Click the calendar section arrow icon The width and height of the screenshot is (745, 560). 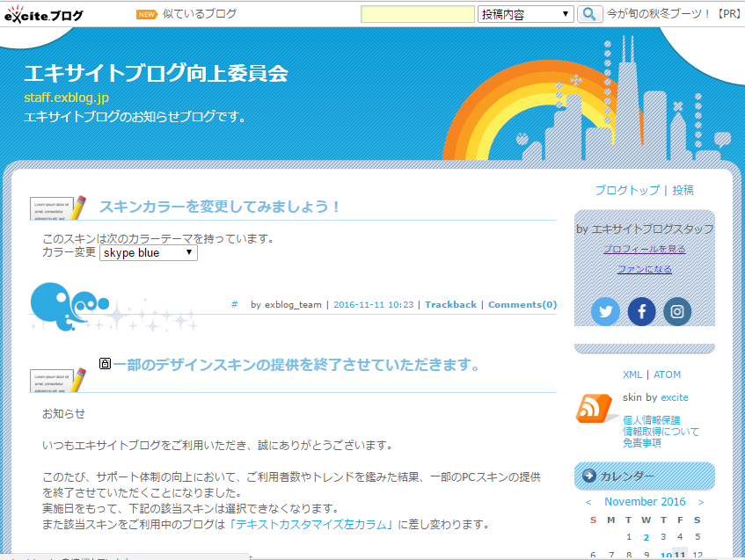589,476
